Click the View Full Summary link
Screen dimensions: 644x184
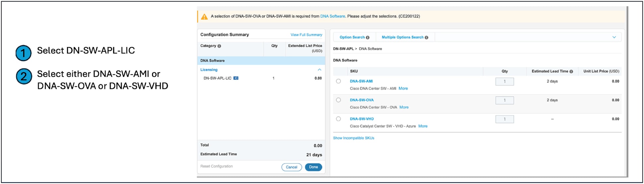[306, 35]
